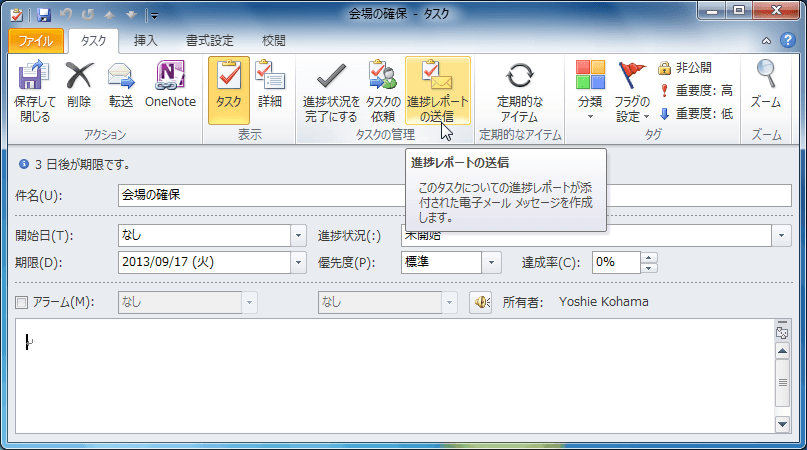Click the % Complete field showing 0%
This screenshot has width=807, height=450.
[616, 263]
